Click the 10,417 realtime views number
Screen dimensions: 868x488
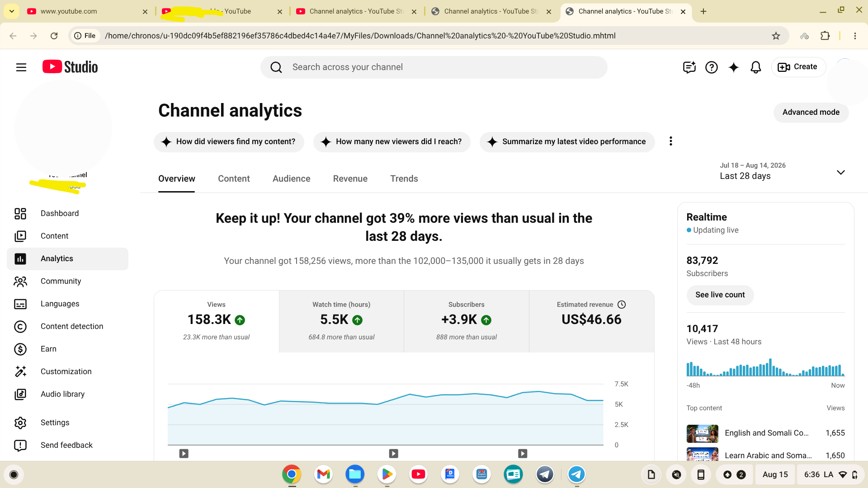coord(702,329)
